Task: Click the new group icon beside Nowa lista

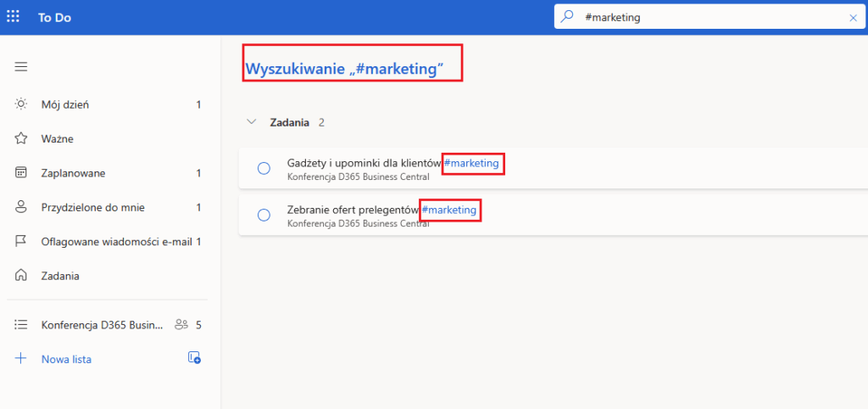Action: [x=194, y=357]
